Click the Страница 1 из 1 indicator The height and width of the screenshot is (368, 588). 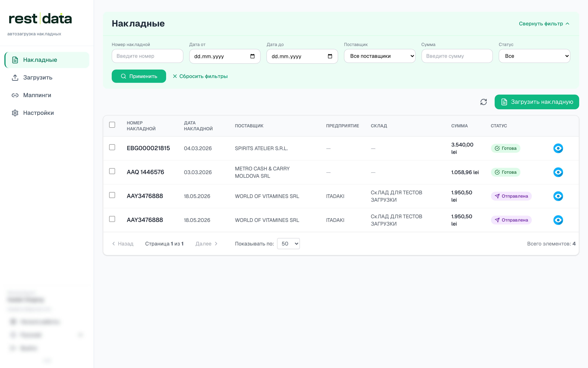[164, 244]
